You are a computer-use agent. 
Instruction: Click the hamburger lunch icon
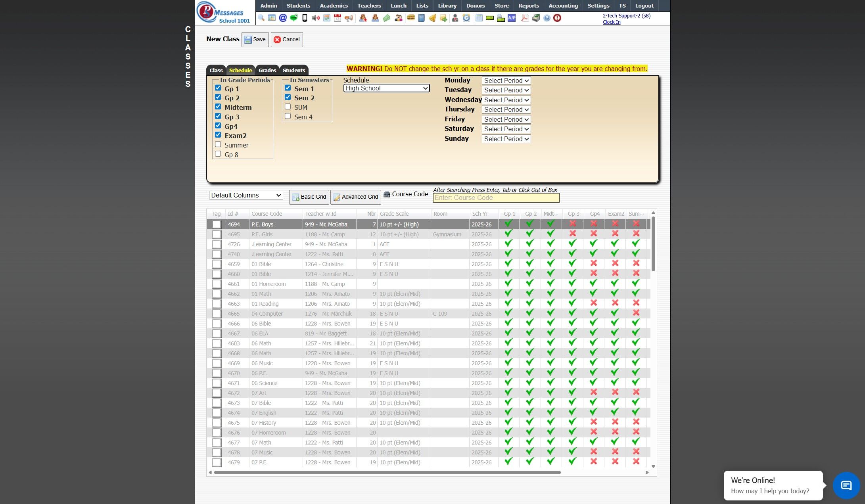[x=411, y=18]
